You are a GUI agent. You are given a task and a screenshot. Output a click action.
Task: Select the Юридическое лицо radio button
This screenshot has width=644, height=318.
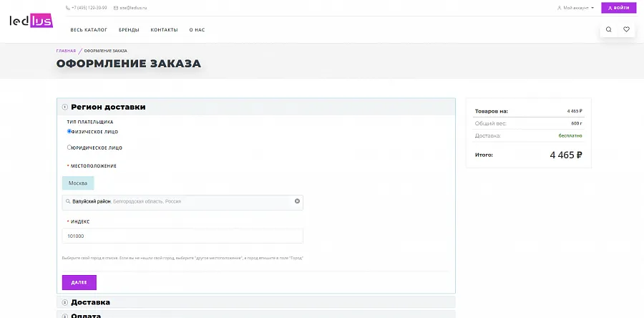click(x=69, y=148)
